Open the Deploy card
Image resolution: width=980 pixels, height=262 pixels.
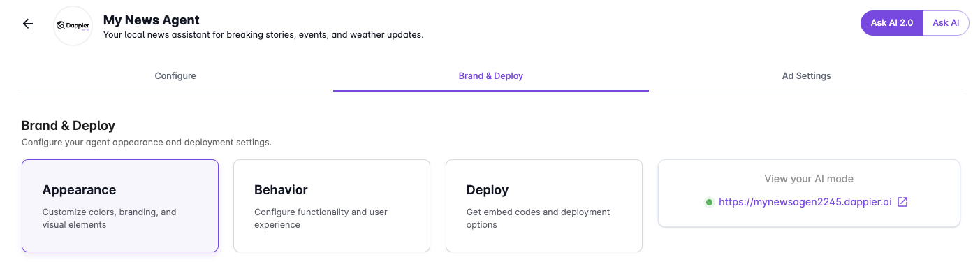point(544,205)
